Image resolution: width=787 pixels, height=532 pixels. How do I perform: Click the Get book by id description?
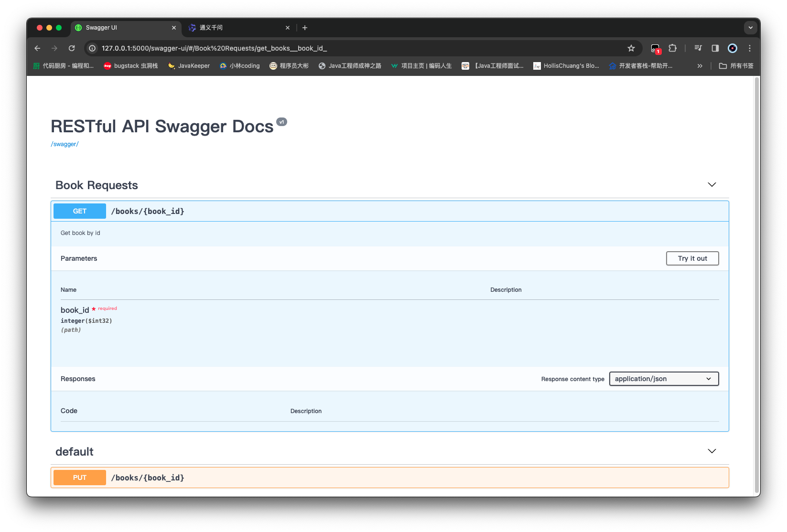point(80,233)
